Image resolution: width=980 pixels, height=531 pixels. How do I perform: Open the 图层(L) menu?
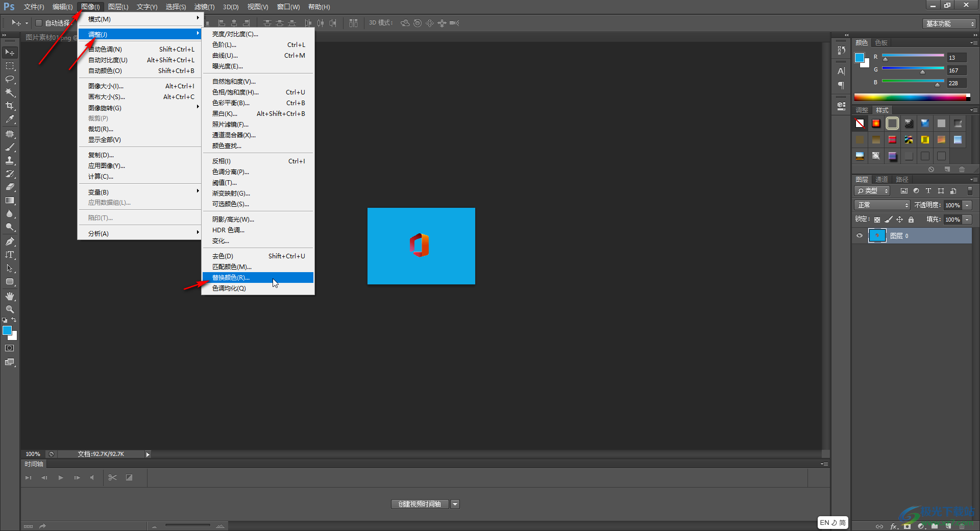pyautogui.click(x=118, y=7)
